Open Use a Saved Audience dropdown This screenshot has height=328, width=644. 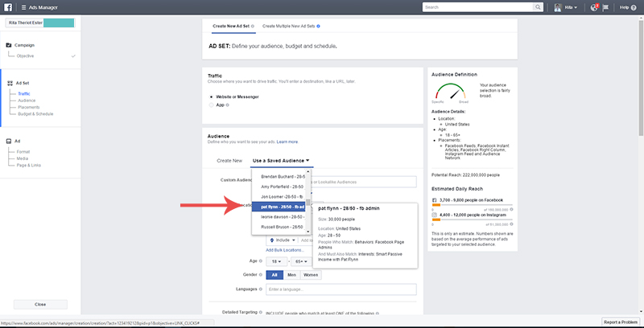(x=281, y=161)
